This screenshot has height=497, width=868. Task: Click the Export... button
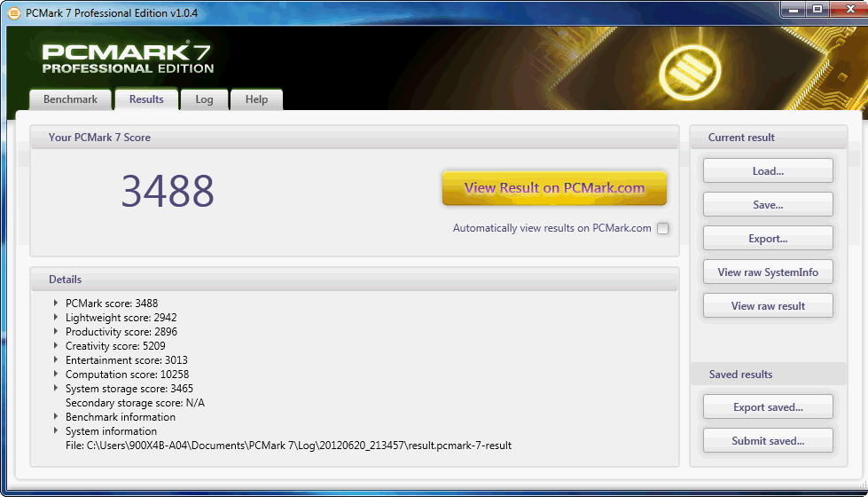(x=768, y=238)
